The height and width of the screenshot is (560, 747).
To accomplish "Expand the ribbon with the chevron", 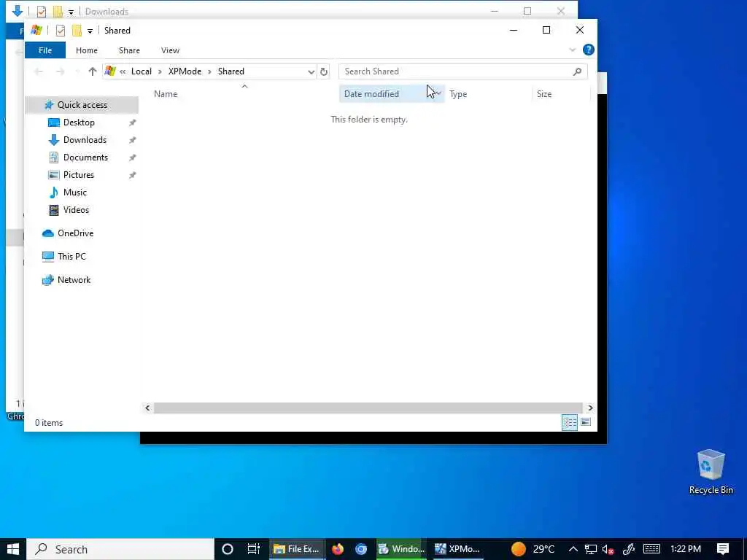I will [573, 50].
